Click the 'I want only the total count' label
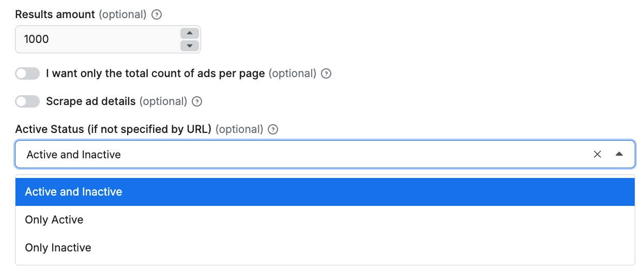The image size is (644, 269). click(x=155, y=73)
